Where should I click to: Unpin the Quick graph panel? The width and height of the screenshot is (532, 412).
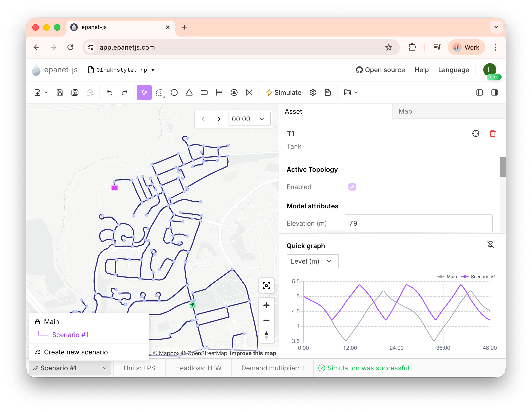click(x=491, y=245)
